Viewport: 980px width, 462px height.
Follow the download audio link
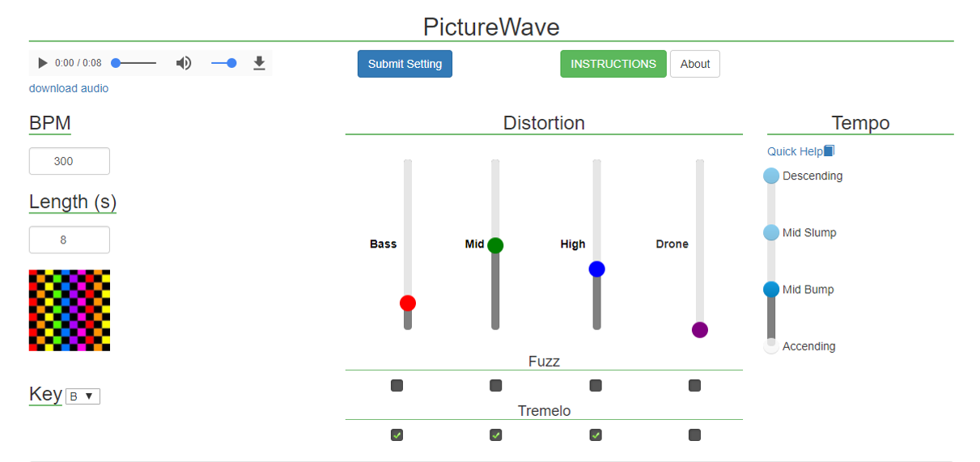(x=69, y=88)
